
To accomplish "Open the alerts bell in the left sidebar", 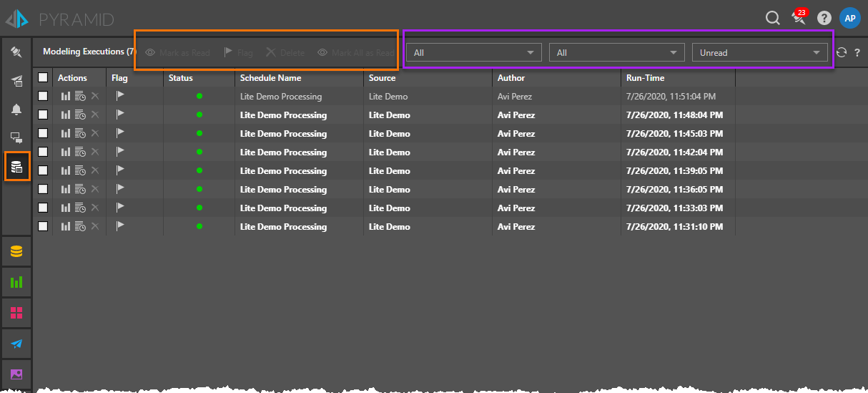I will pos(16,110).
